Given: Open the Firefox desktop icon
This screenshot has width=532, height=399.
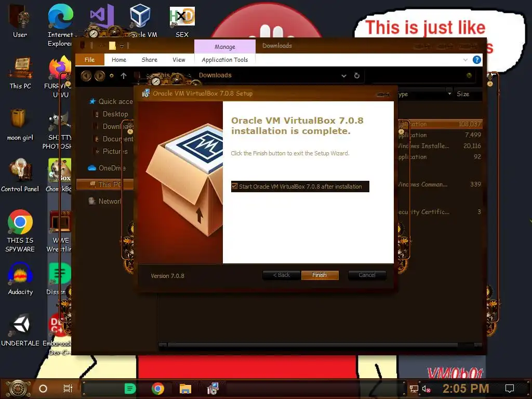Looking at the screenshot, I should pyautogui.click(x=60, y=76).
